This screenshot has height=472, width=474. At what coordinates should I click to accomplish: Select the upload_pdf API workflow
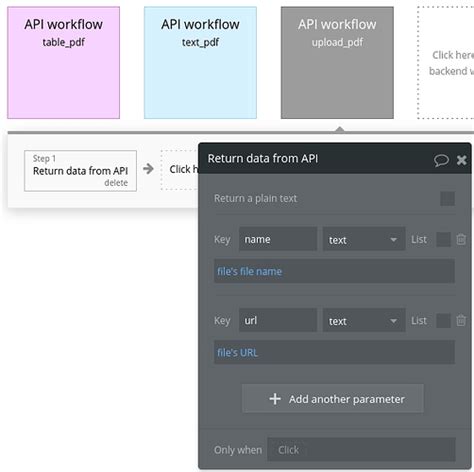point(337,63)
